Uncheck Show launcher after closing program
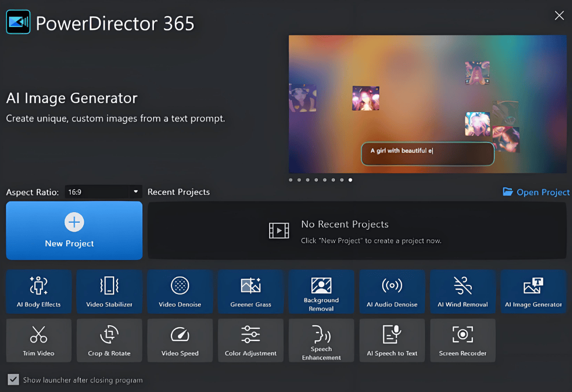Image resolution: width=572 pixels, height=392 pixels. [x=13, y=380]
